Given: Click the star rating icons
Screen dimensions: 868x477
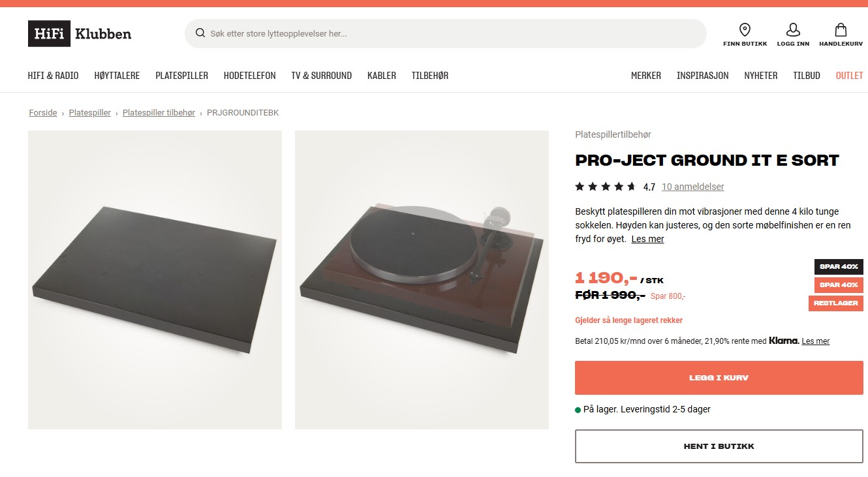Looking at the screenshot, I should (606, 187).
